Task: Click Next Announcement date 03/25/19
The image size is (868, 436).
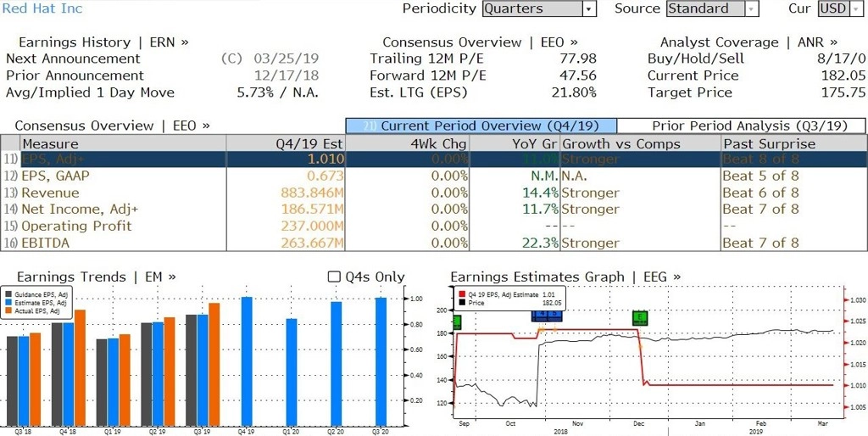Action: pyautogui.click(x=287, y=59)
